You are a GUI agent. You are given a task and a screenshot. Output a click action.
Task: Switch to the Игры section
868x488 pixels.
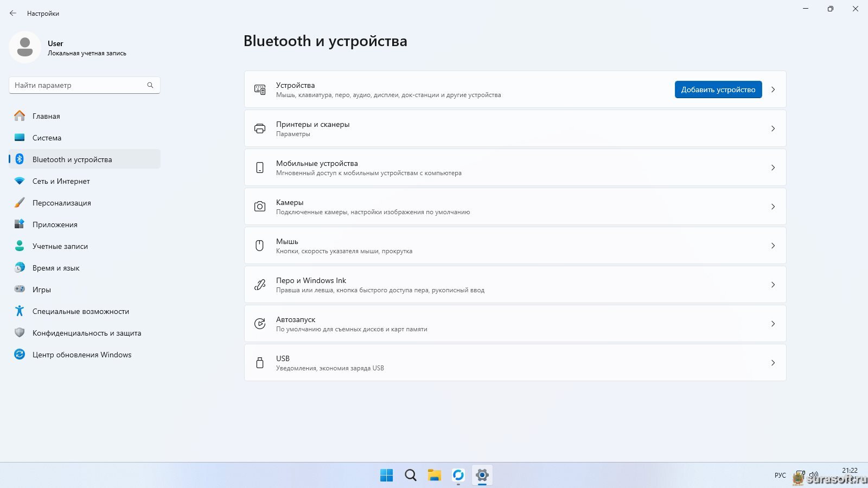coord(85,290)
